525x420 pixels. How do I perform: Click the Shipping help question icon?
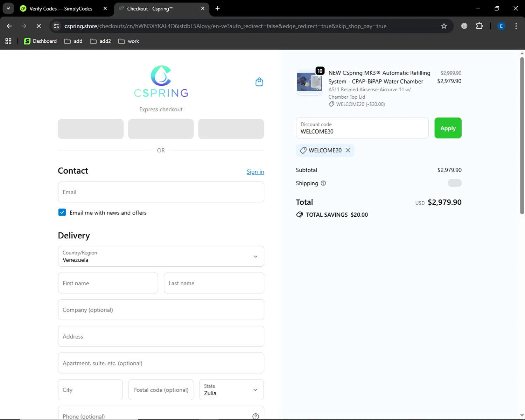[x=323, y=183]
